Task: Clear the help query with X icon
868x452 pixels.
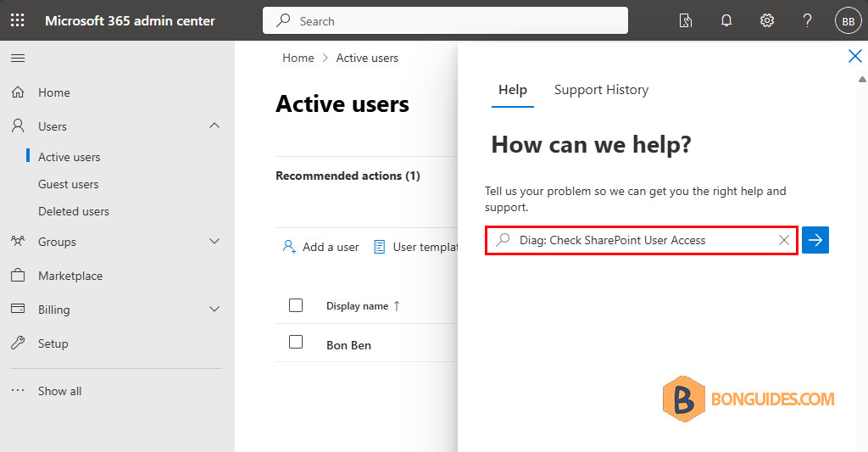Action: [784, 240]
